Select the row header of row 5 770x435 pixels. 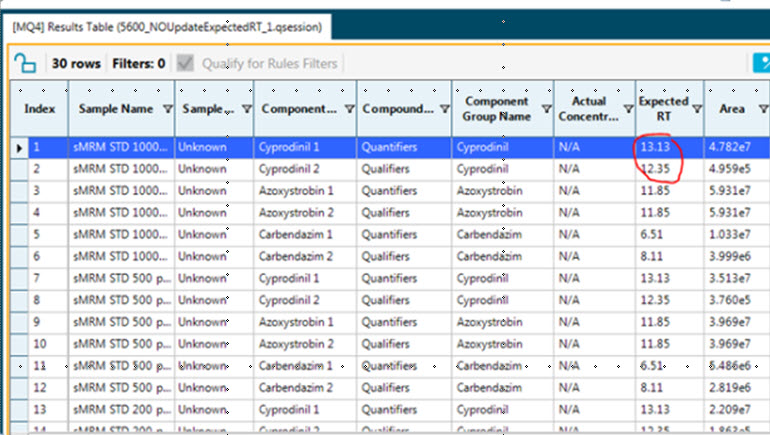click(x=19, y=235)
